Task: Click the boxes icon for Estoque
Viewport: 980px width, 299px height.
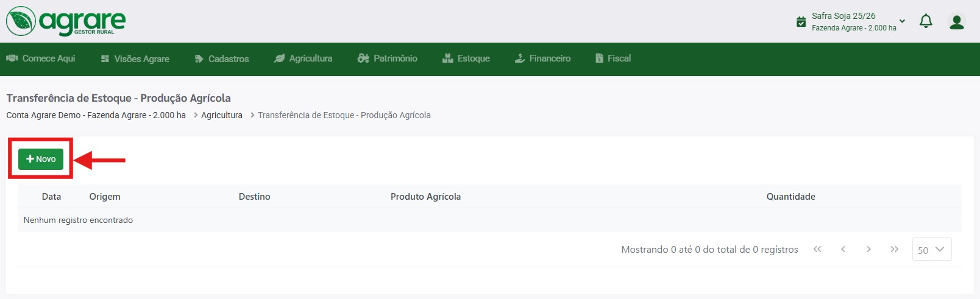Action: (x=447, y=58)
